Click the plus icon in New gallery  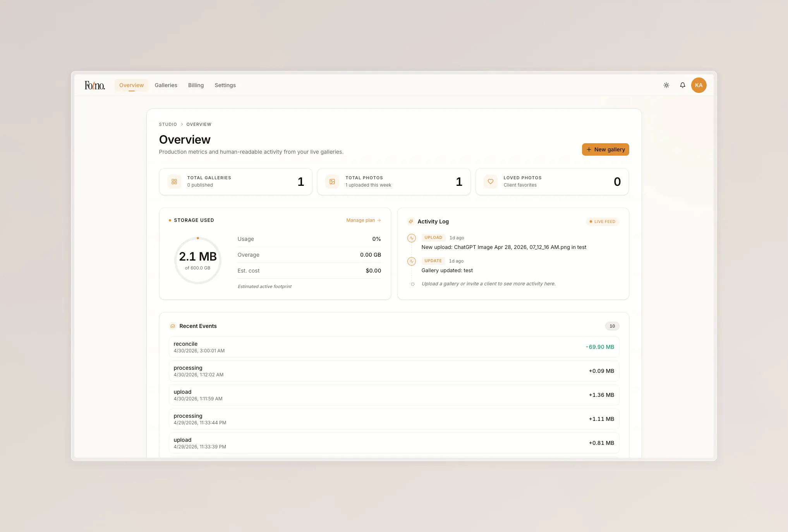point(589,149)
